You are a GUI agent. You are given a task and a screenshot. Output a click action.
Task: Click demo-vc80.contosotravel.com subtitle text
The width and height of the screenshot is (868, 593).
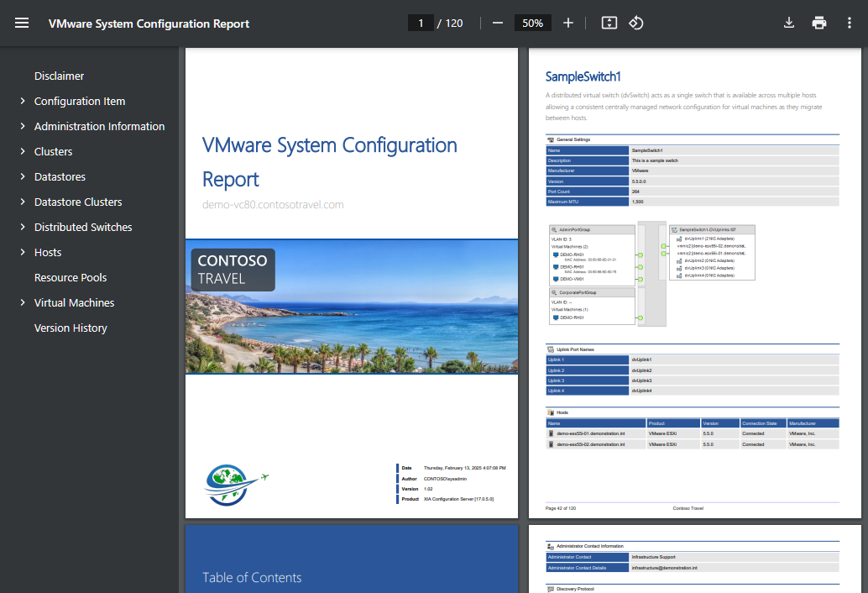click(273, 204)
